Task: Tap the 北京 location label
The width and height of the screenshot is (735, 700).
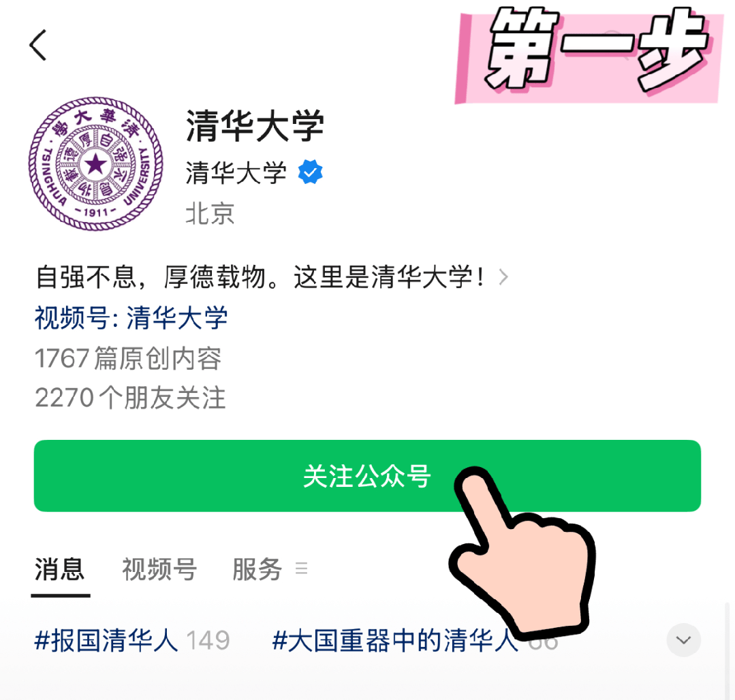Action: click(210, 214)
